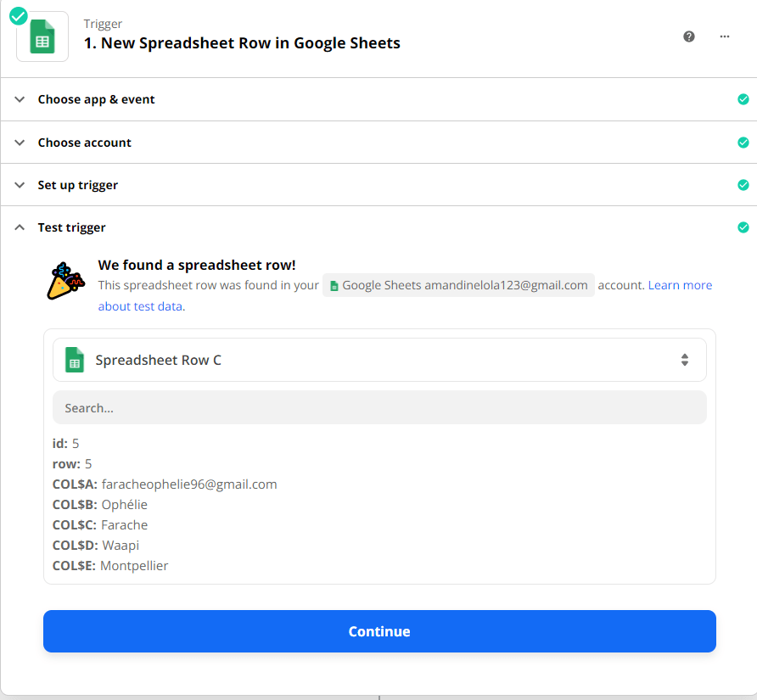Expand the Choose app & event chevron
757x700 pixels.
[20, 99]
